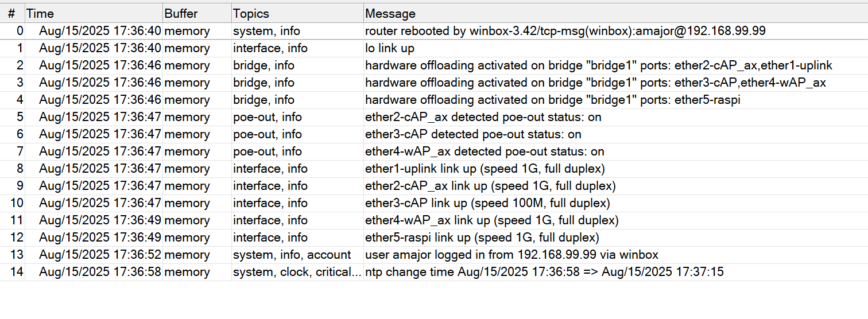Viewport: 868px width, 319px height.
Task: Sort the log by the # column header
Action: coord(12,13)
